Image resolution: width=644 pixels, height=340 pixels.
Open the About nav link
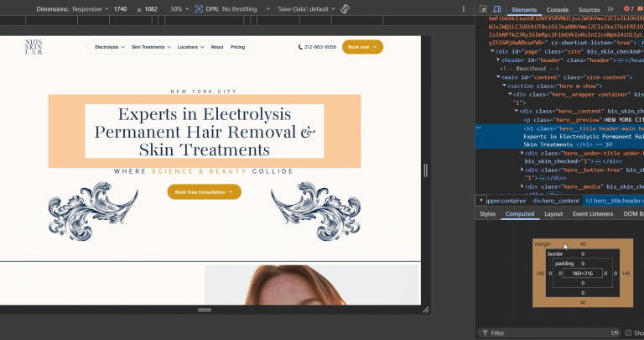pyautogui.click(x=217, y=47)
